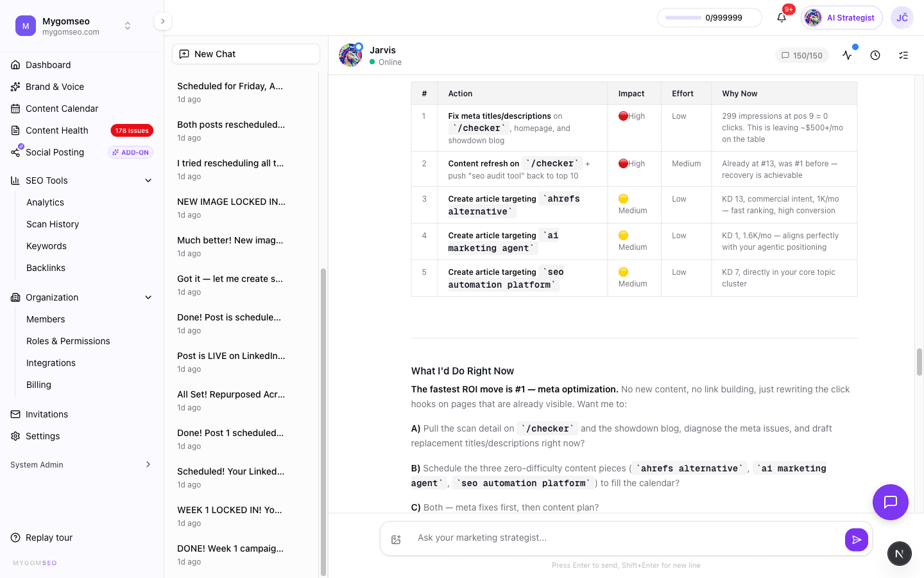Open the floating chat bubble button
924x578 pixels.
(x=891, y=502)
